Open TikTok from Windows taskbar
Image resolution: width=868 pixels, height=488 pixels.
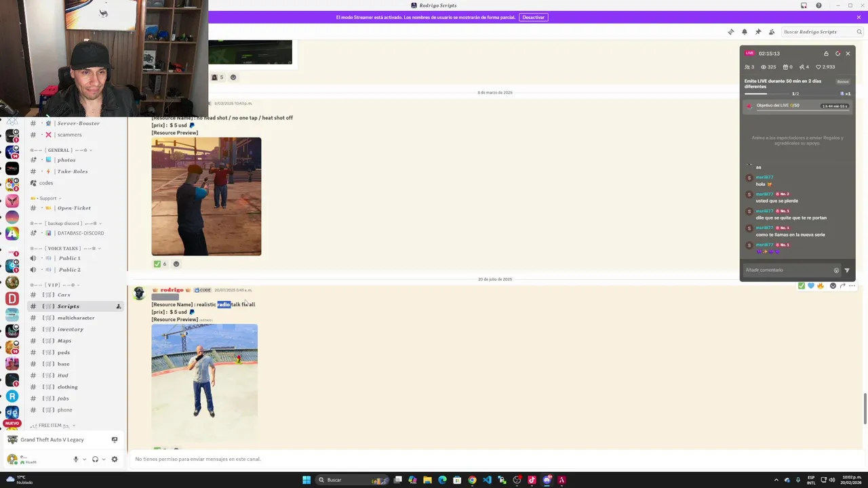(532, 480)
